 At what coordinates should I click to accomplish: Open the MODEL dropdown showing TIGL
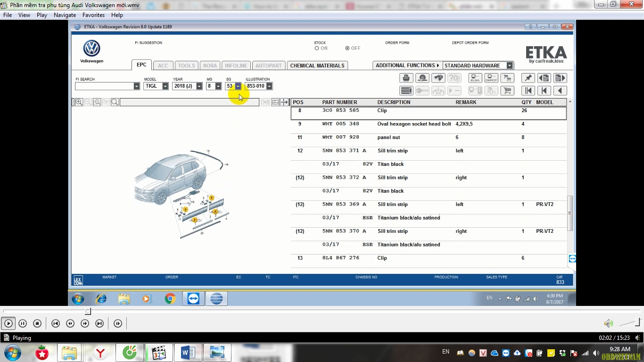coord(165,86)
